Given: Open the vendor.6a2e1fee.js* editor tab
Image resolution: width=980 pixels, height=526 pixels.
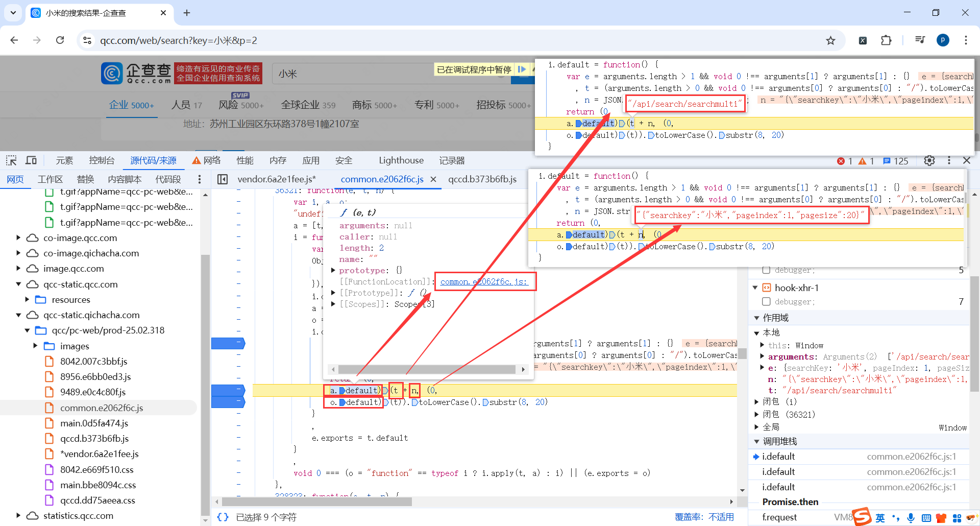Looking at the screenshot, I should coord(277,179).
